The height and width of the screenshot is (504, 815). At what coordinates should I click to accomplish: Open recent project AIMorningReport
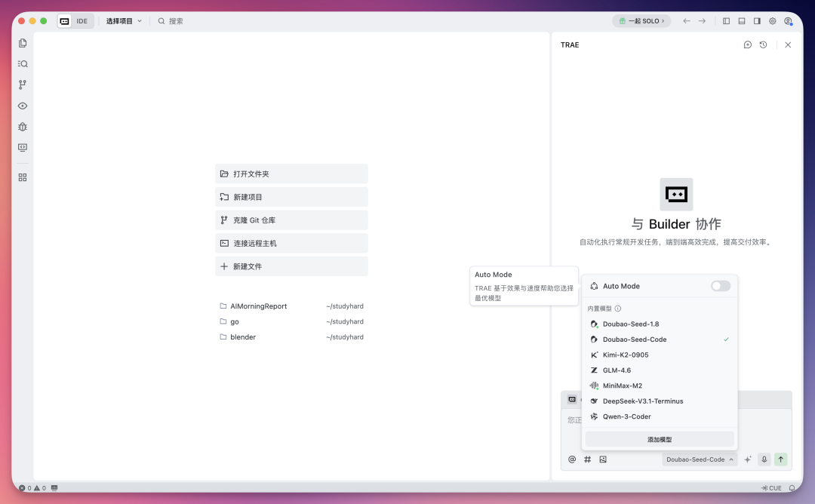click(x=291, y=306)
